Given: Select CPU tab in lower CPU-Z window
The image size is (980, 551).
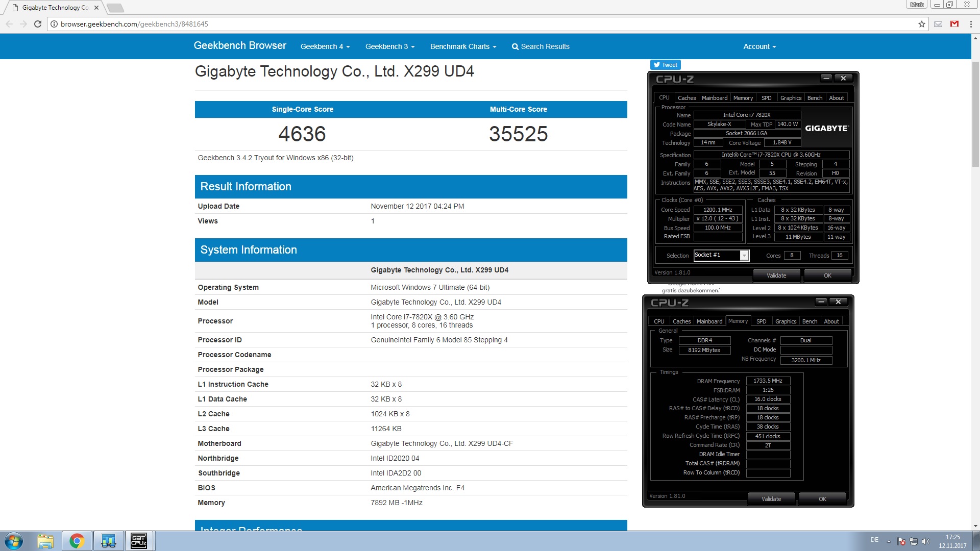Looking at the screenshot, I should (x=659, y=321).
